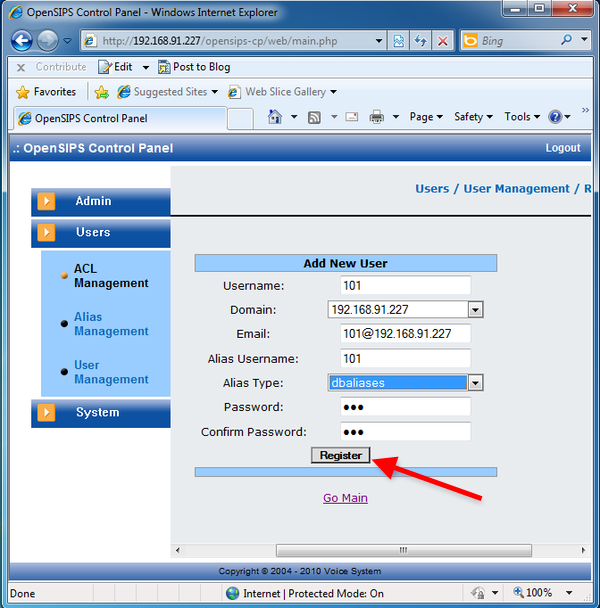Click Internet Protected Mode status globe
Viewport: 600px width, 608px height.
[232, 593]
